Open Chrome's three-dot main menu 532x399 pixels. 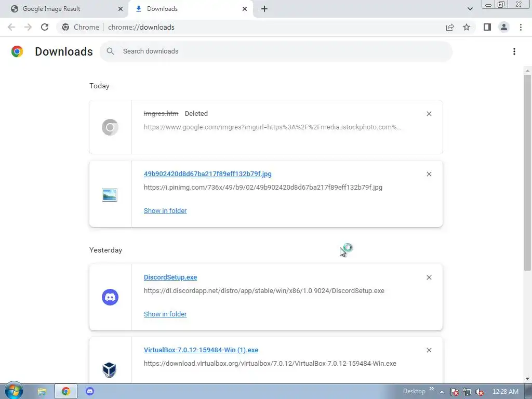click(521, 27)
